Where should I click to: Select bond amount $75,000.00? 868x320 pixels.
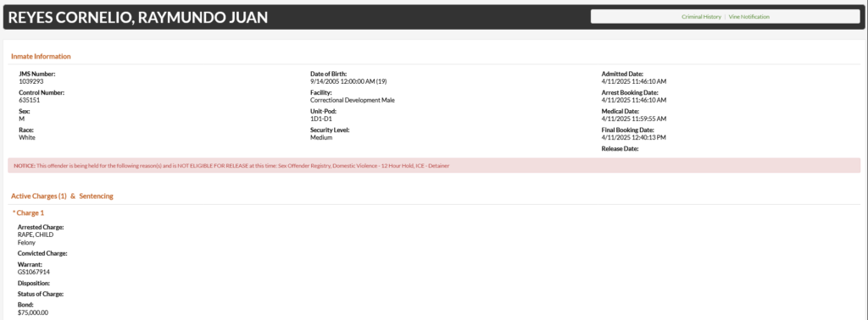pyautogui.click(x=33, y=313)
